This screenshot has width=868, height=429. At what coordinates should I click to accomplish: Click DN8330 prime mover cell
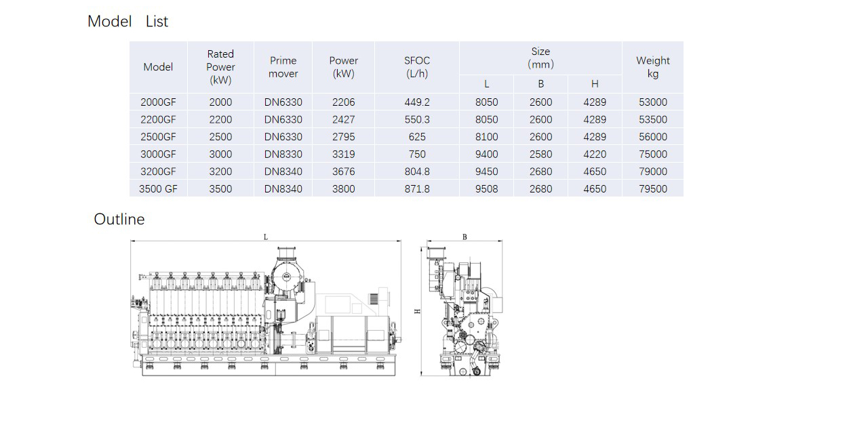283,155
